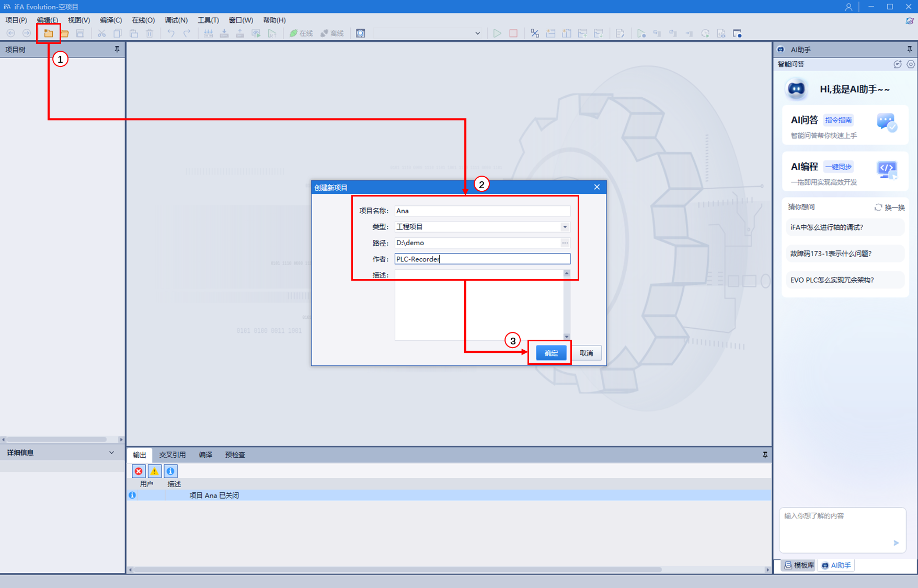Click the 描述 box vertical scrollbar
The width and height of the screenshot is (918, 588).
pyautogui.click(x=567, y=305)
